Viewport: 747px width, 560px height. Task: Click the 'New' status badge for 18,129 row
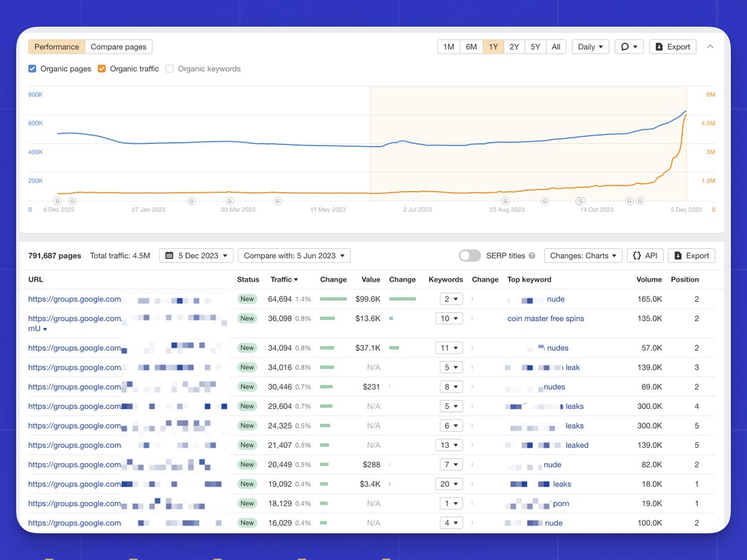(247, 503)
